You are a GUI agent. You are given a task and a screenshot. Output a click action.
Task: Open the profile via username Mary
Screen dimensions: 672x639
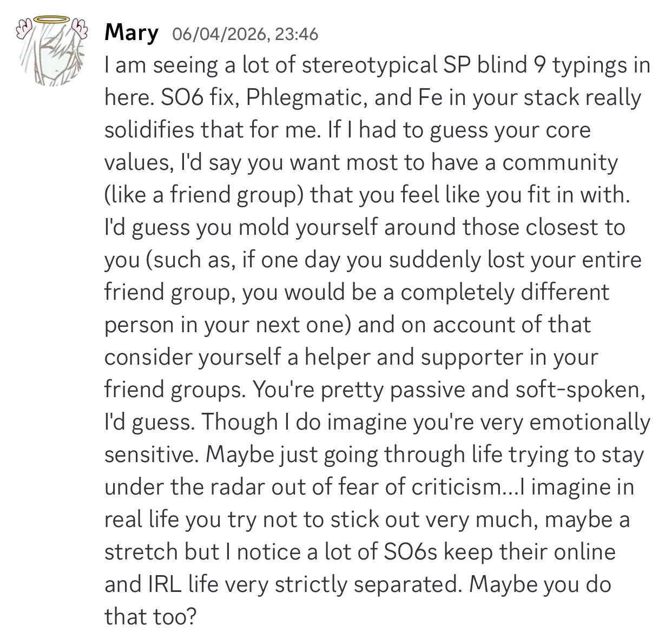point(131,34)
